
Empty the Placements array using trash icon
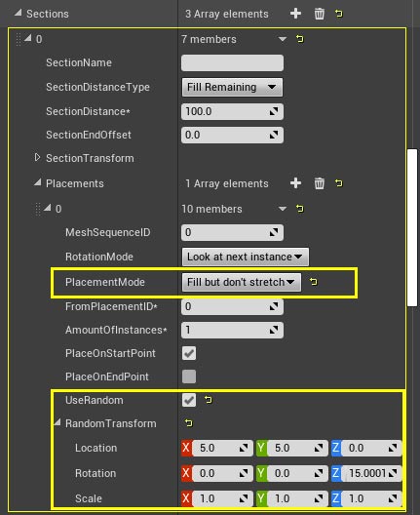[x=320, y=183]
